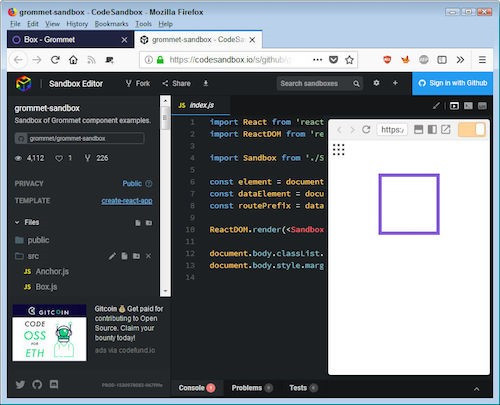Open the Firefox hamburger menu
Viewport: 500px width, 405px height.
482,60
